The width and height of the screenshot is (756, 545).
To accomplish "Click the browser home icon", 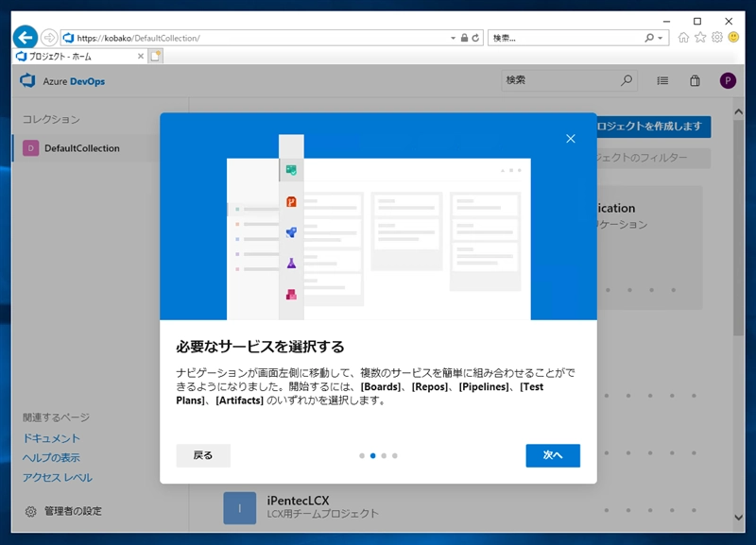I will [x=683, y=37].
